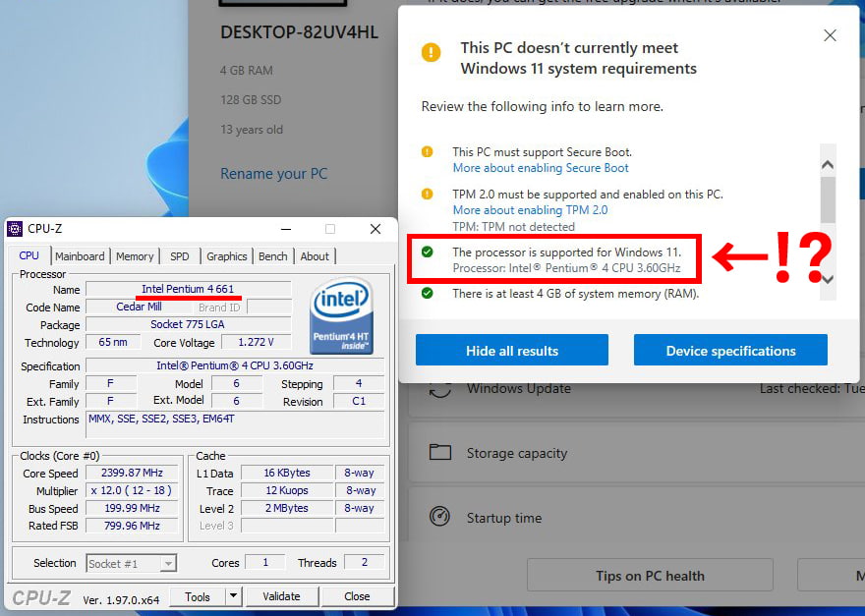Click the 128 GB SSD text
865x616 pixels.
click(x=251, y=100)
